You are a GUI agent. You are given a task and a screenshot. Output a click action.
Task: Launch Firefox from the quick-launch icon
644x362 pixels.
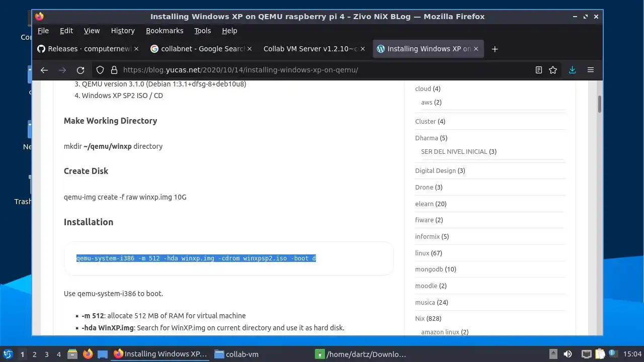pos(88,354)
